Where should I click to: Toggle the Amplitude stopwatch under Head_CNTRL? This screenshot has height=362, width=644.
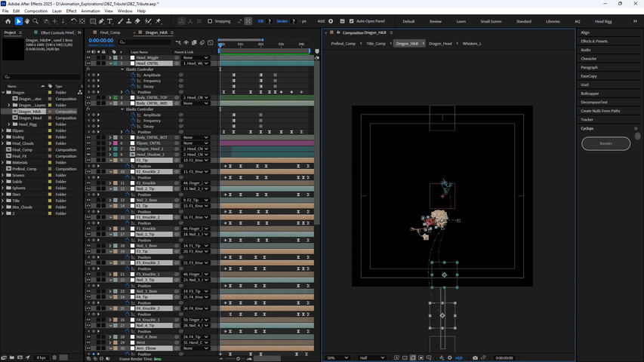tap(133, 75)
